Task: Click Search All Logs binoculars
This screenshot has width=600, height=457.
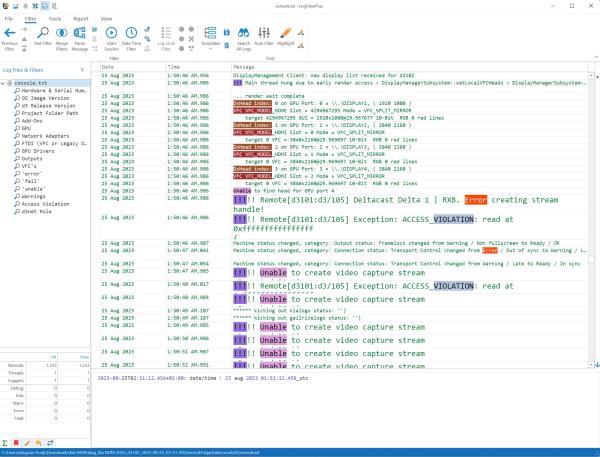Action: click(x=243, y=38)
